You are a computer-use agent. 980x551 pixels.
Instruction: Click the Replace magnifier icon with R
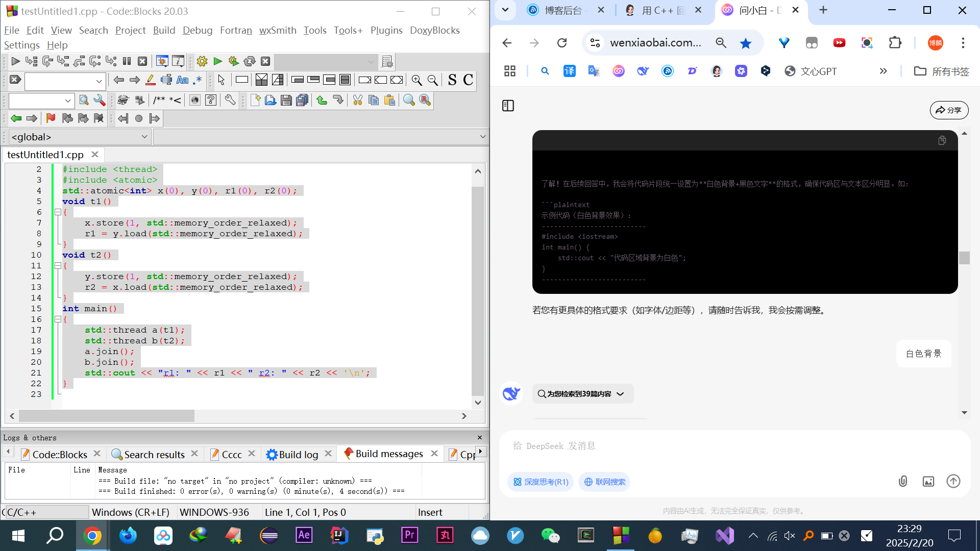click(425, 100)
